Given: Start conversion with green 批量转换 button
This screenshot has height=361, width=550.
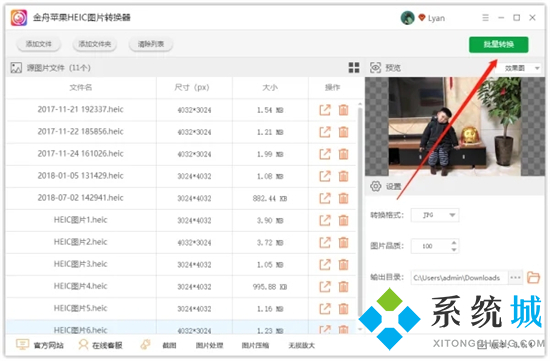Looking at the screenshot, I should coord(498,45).
